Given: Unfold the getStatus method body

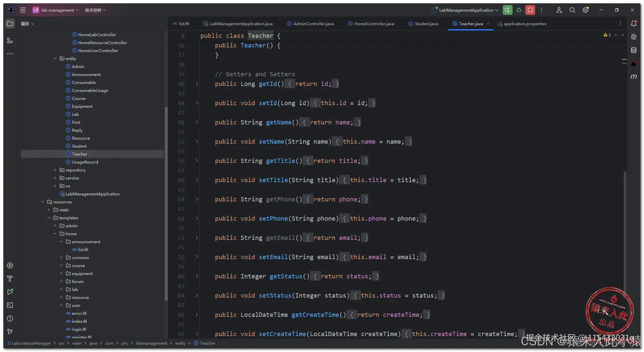Looking at the screenshot, I should pyautogui.click(x=197, y=276).
